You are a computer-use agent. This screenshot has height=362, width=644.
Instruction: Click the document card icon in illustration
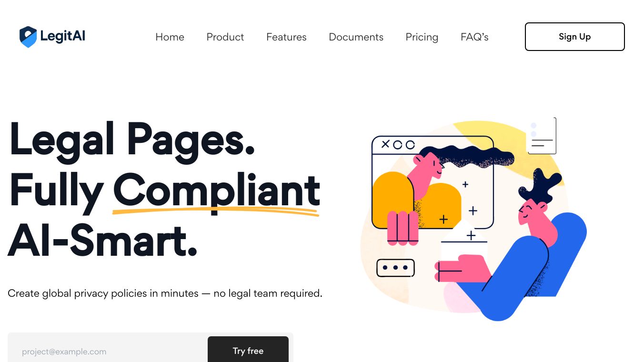point(542,136)
